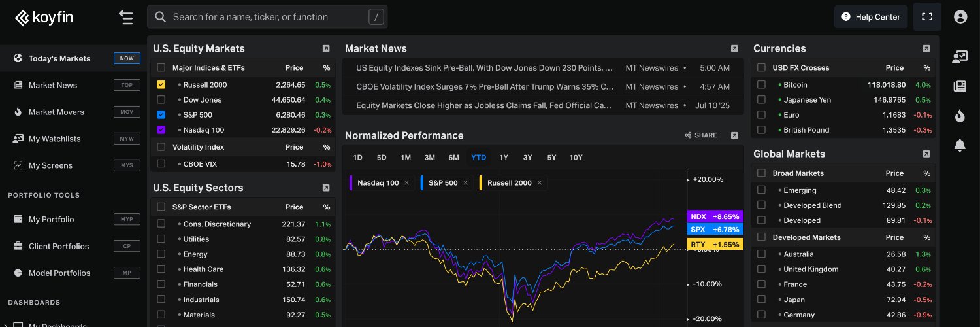Sort Major Indices by Price column
This screenshot has height=327, width=980.
click(294, 67)
